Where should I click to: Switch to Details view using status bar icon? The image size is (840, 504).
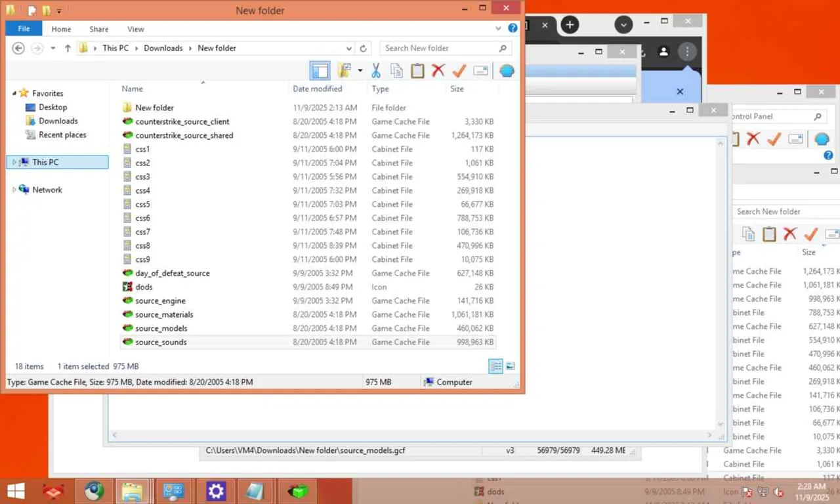pyautogui.click(x=495, y=366)
